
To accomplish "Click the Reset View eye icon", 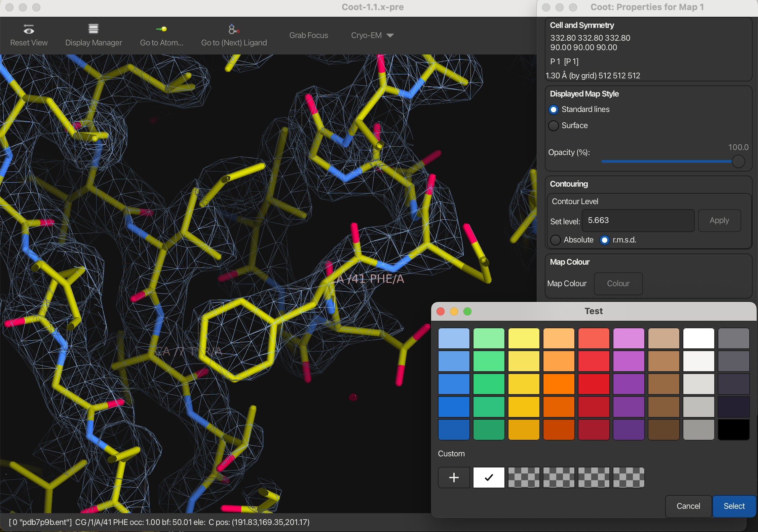I will [29, 30].
